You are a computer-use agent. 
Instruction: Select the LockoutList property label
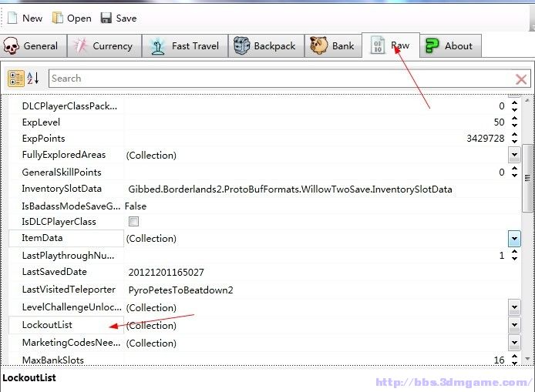[x=47, y=325]
